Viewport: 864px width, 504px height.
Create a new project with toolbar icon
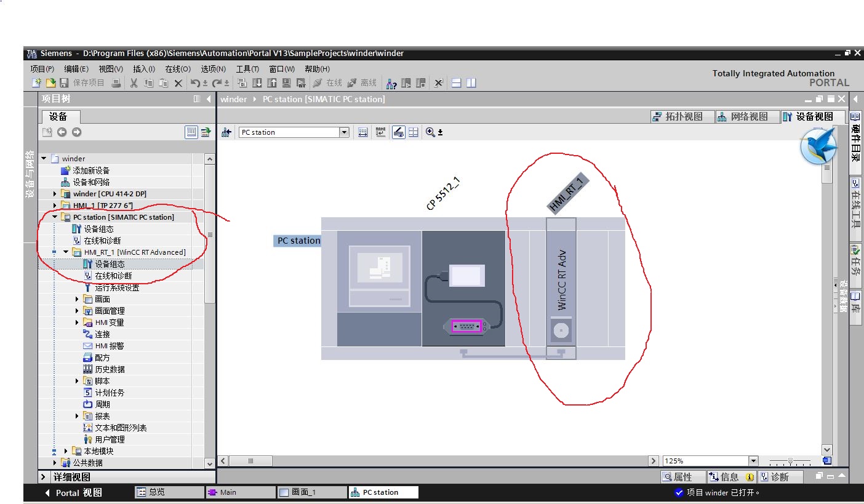36,83
